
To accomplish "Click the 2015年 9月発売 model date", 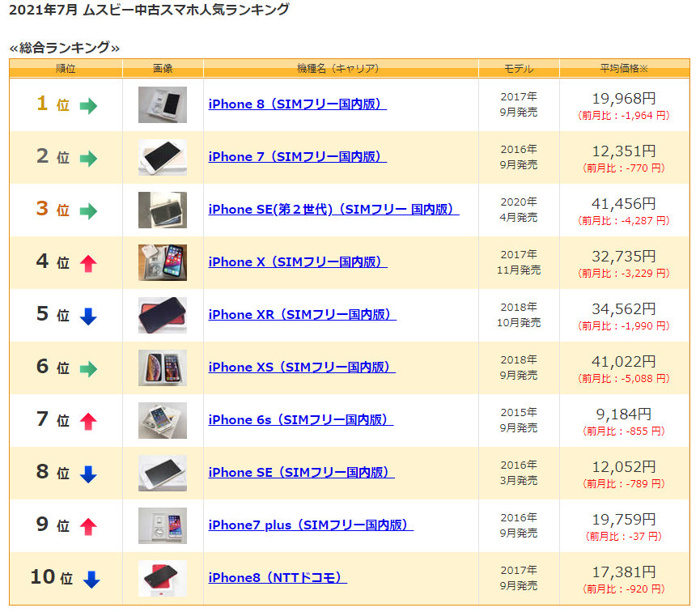I will point(519,420).
